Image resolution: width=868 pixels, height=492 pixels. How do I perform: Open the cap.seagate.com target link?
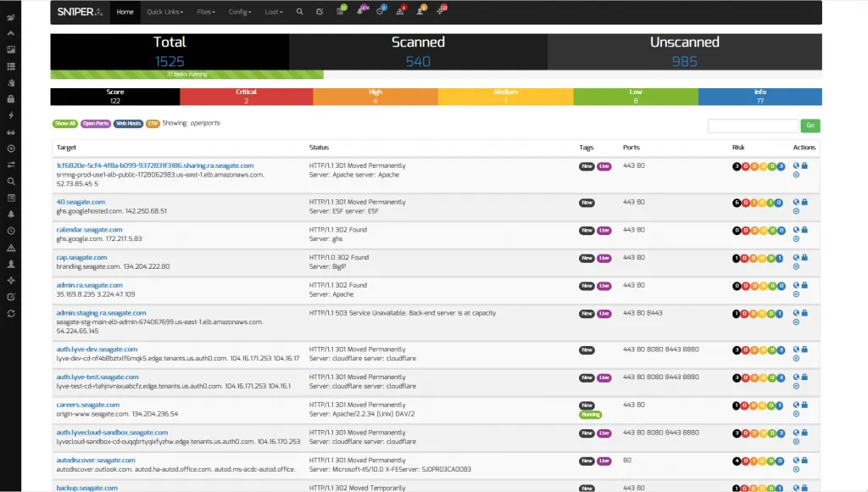[82, 258]
